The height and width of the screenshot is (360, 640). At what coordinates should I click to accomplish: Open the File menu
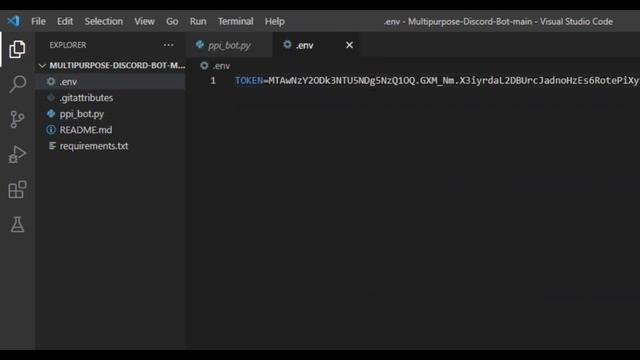[38, 21]
